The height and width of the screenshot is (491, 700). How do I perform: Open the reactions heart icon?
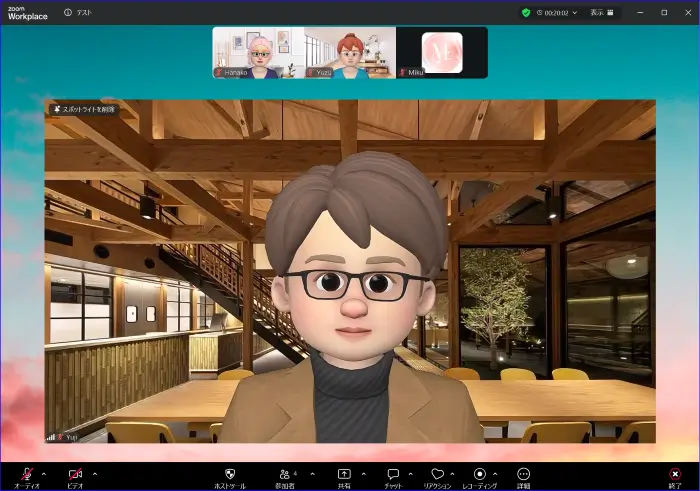[x=438, y=474]
